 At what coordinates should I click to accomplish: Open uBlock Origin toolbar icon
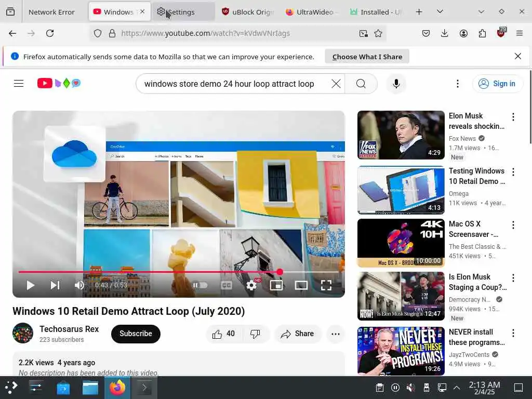pos(501,33)
